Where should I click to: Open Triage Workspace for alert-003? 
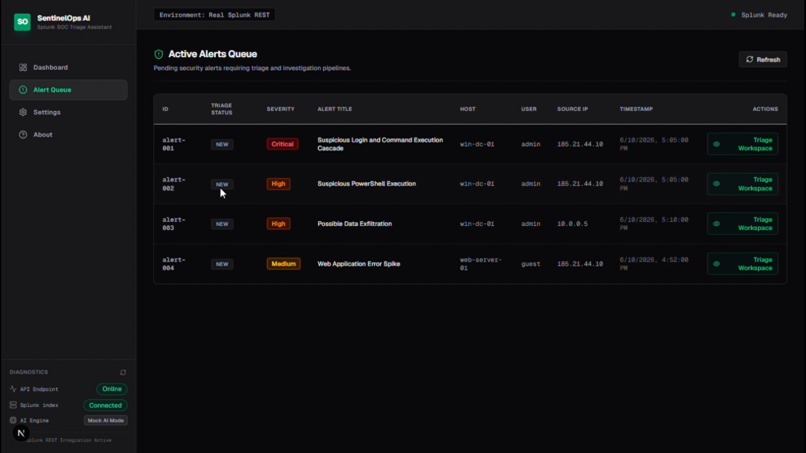pyautogui.click(x=742, y=224)
